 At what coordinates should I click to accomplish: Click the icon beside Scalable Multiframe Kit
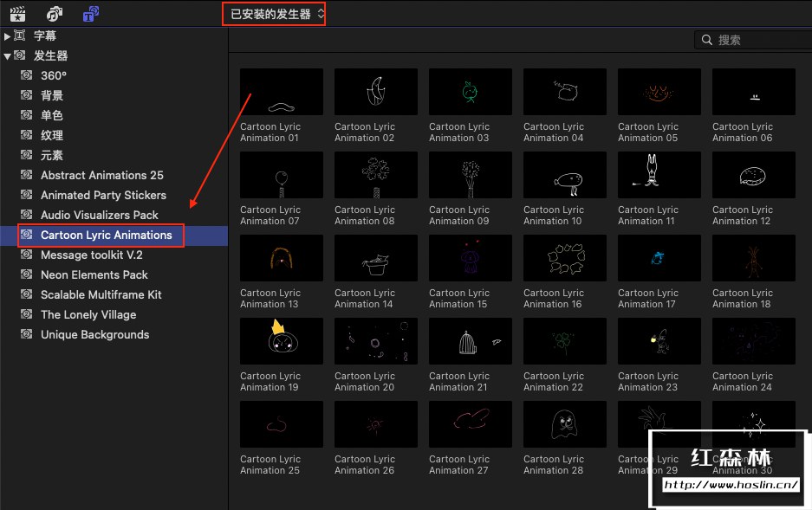coord(26,294)
